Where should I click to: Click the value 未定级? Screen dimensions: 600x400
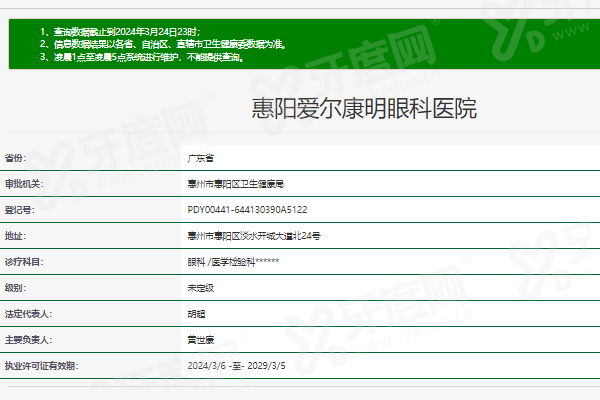point(201,288)
